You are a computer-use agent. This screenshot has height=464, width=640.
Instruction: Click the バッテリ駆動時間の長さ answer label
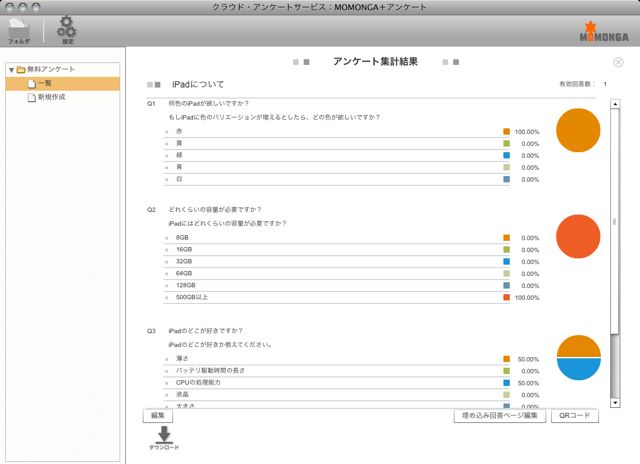tap(211, 371)
